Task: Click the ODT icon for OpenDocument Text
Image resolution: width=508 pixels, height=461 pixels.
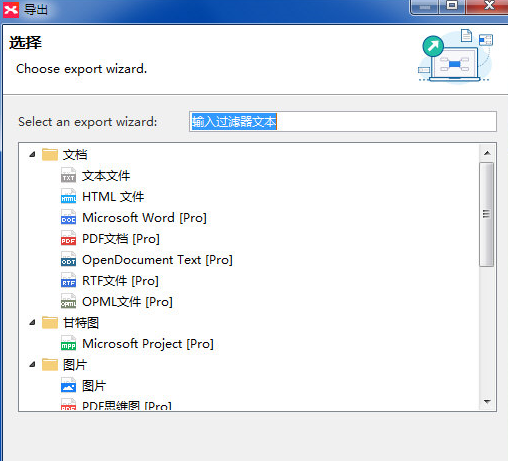Action: [68, 259]
